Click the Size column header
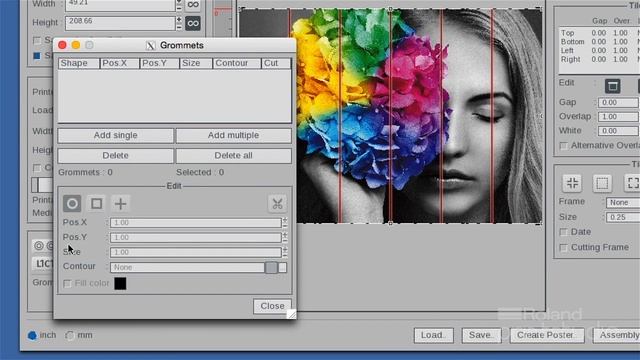640x360 pixels. (x=196, y=63)
